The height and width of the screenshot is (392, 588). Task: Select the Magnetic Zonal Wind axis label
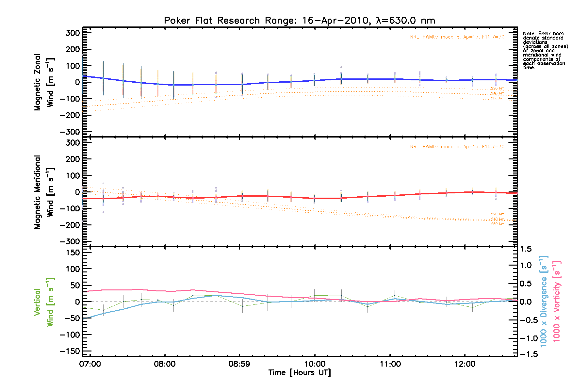(x=44, y=82)
